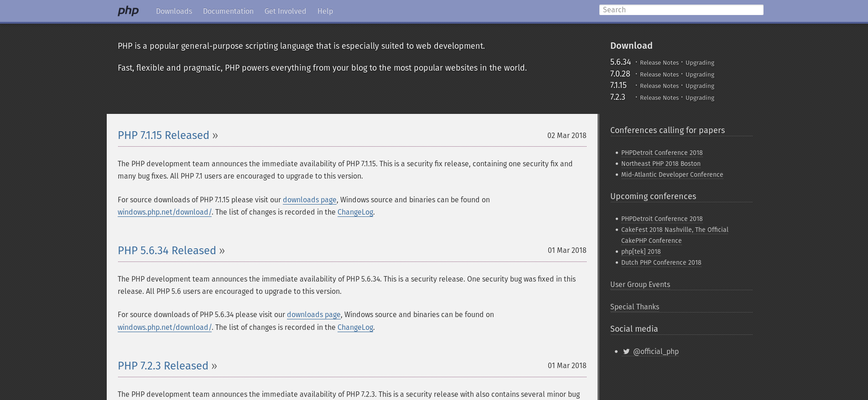Open Conferences calling for papers heading

coord(667,130)
